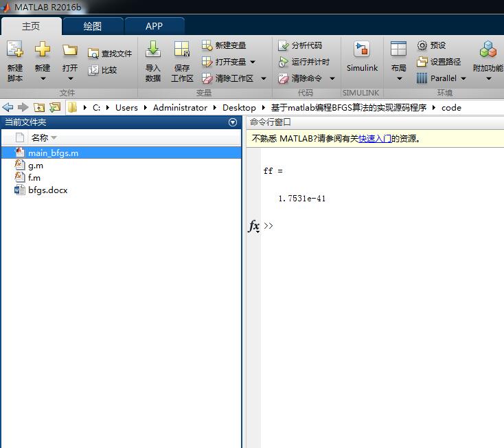Click the Open (打开) folder icon
Viewport: 504px width, 448px height.
pyautogui.click(x=70, y=50)
